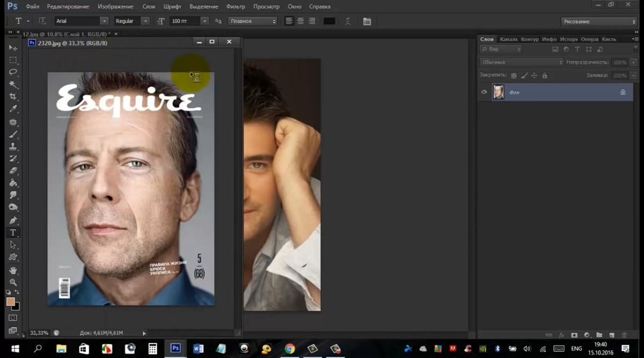Toggle lock image pixels brush icon

(x=524, y=76)
